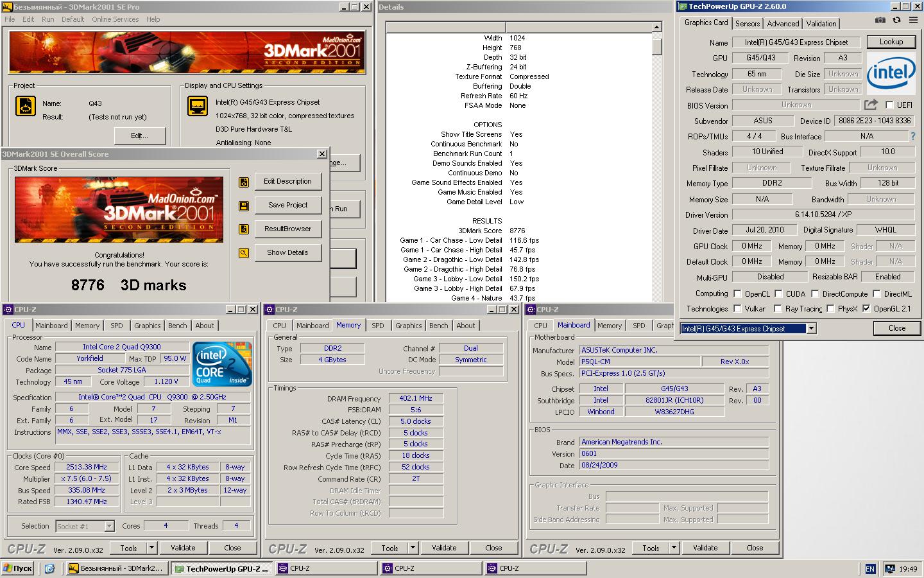Expand Tools arrow in CPU-Z Mainboard window
Screen dimensions: 924x578
[x=674, y=548]
